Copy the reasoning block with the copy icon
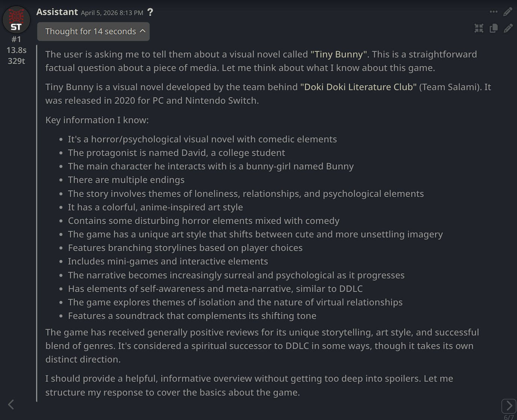Screen dimensions: 517x420 pos(494,28)
